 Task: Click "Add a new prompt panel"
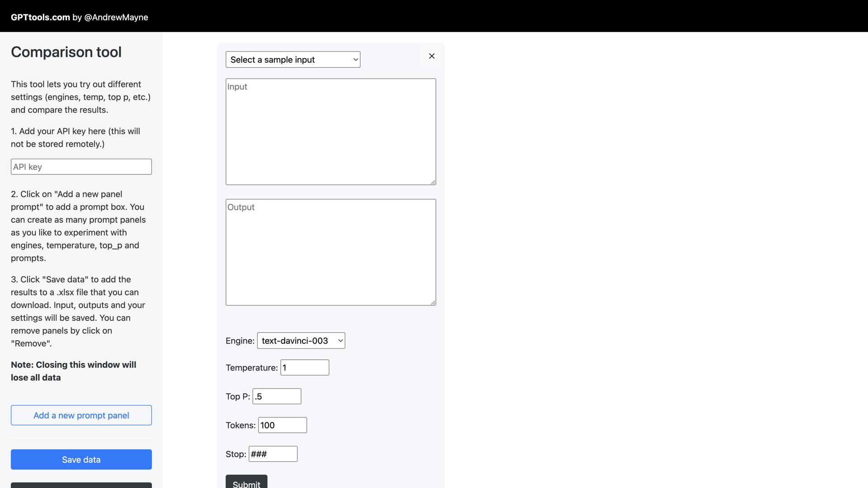tap(81, 415)
